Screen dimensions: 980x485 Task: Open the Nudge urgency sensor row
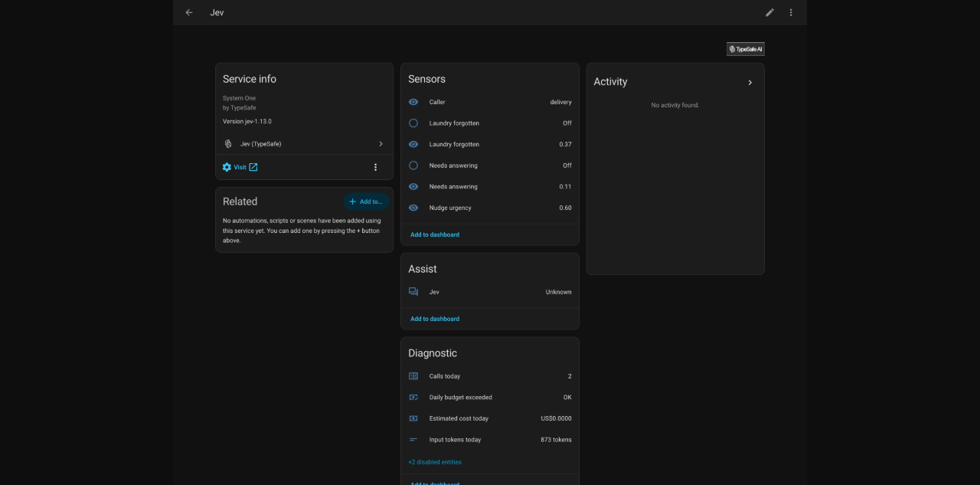490,208
